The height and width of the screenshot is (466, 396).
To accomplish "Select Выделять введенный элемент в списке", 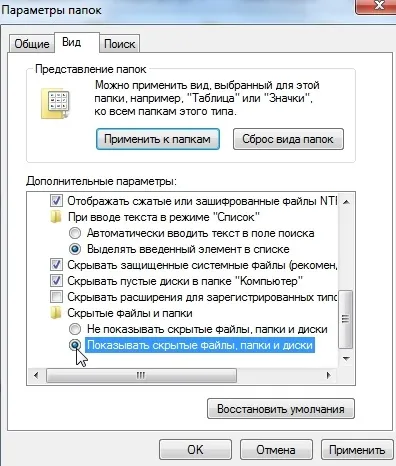I will [75, 249].
